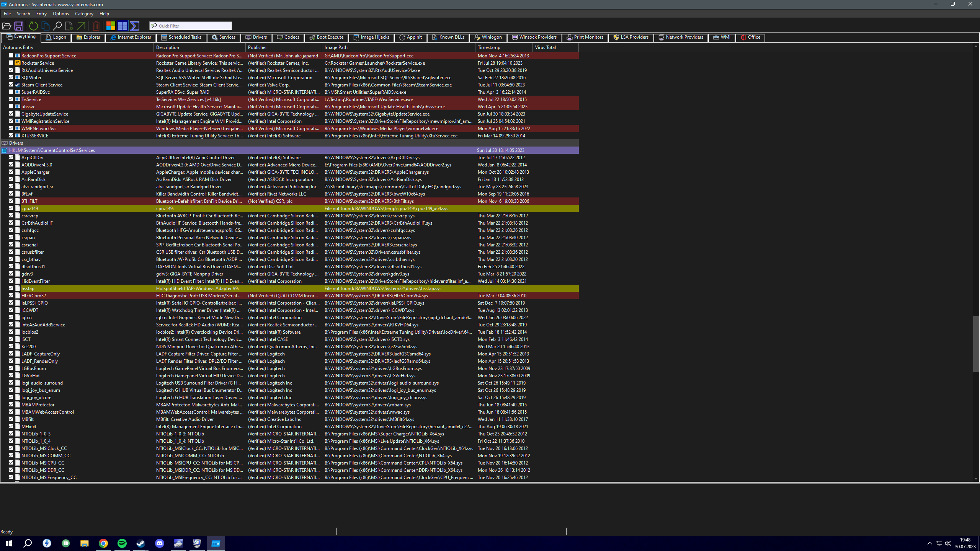Uncheck the cpuz149 driver entry

(11, 208)
